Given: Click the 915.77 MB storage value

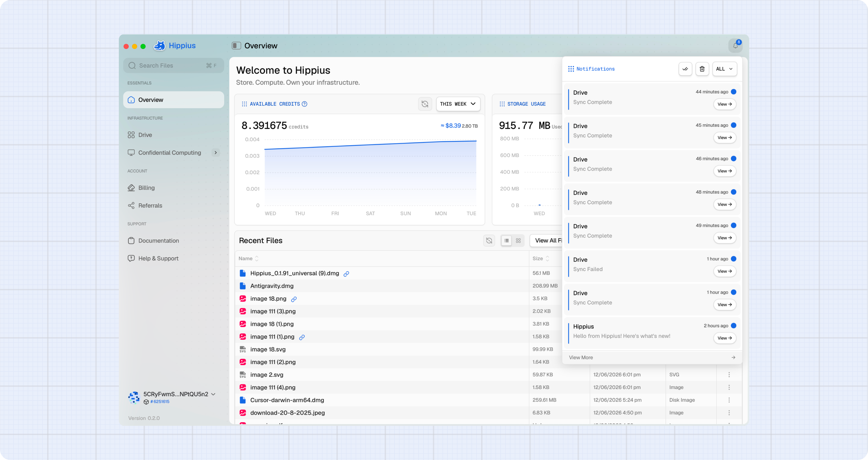Looking at the screenshot, I should tap(525, 126).
